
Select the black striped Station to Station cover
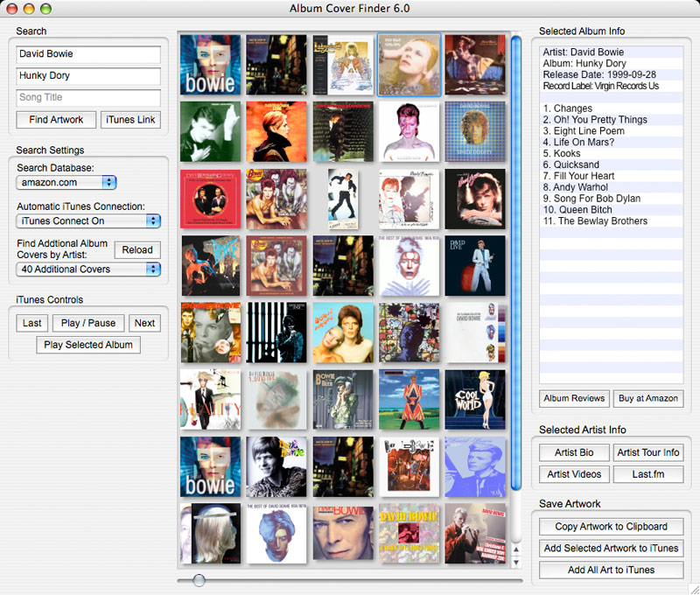click(x=276, y=332)
